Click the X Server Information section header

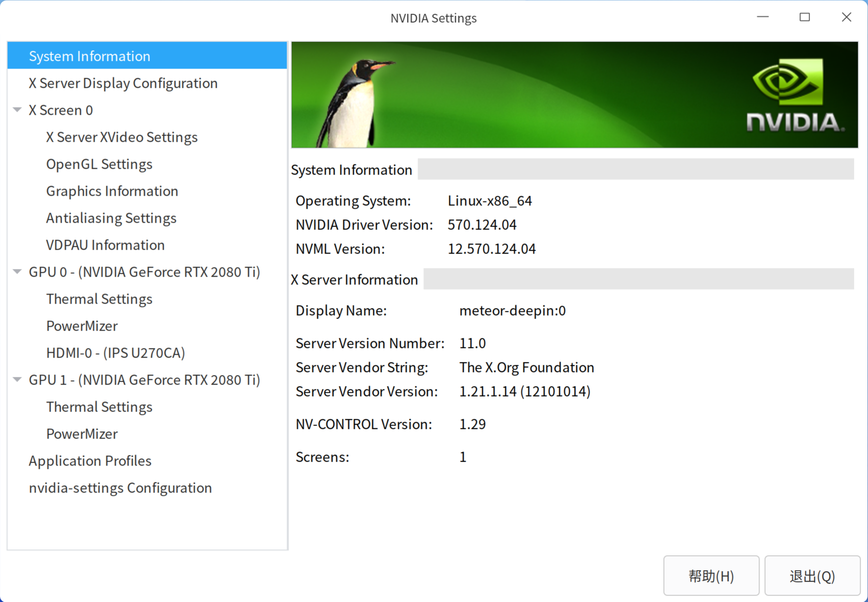pyautogui.click(x=354, y=280)
